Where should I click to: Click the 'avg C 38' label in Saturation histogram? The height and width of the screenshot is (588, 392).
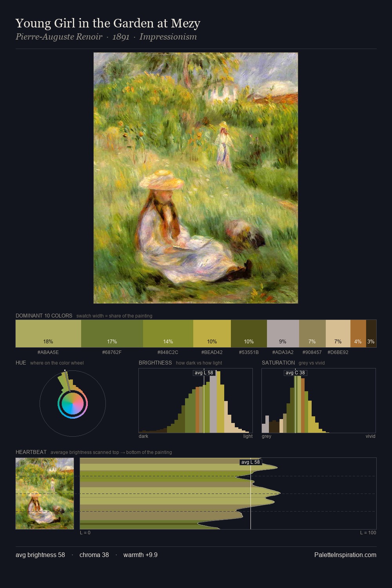[295, 373]
